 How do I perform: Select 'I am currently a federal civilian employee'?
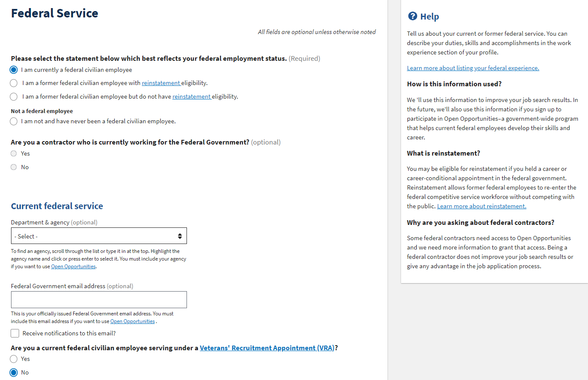click(x=14, y=70)
